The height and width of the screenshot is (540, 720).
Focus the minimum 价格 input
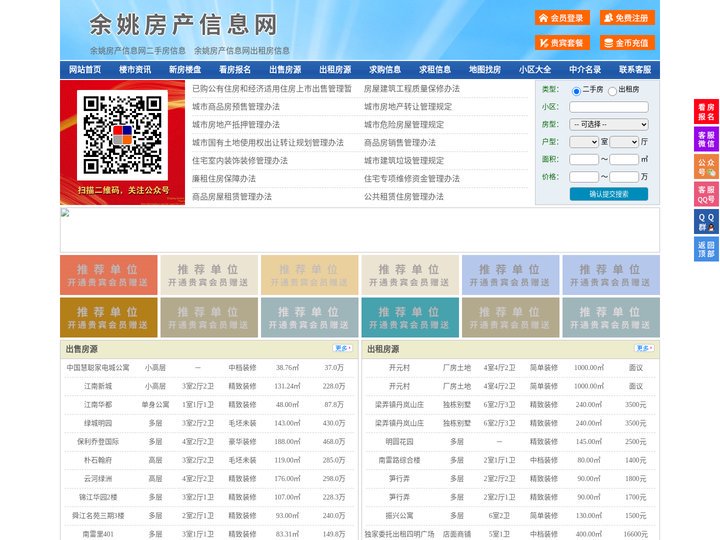pos(584,177)
